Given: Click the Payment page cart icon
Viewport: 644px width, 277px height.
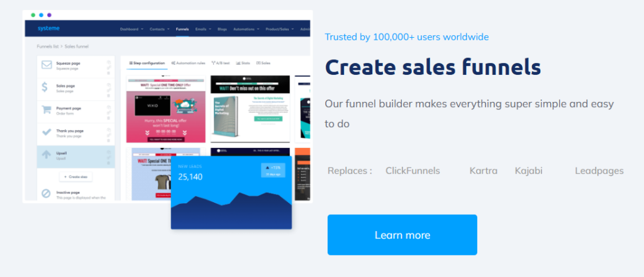Looking at the screenshot, I should tap(47, 110).
